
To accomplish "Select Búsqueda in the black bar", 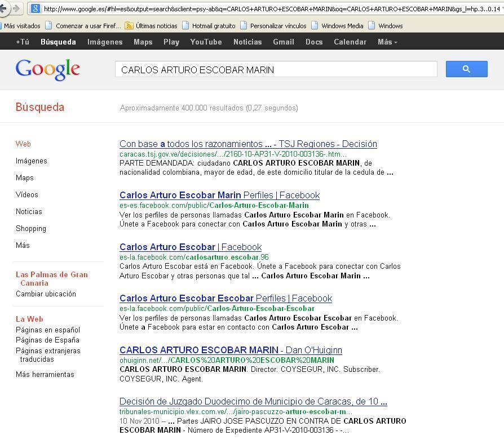I will pyautogui.click(x=58, y=42).
